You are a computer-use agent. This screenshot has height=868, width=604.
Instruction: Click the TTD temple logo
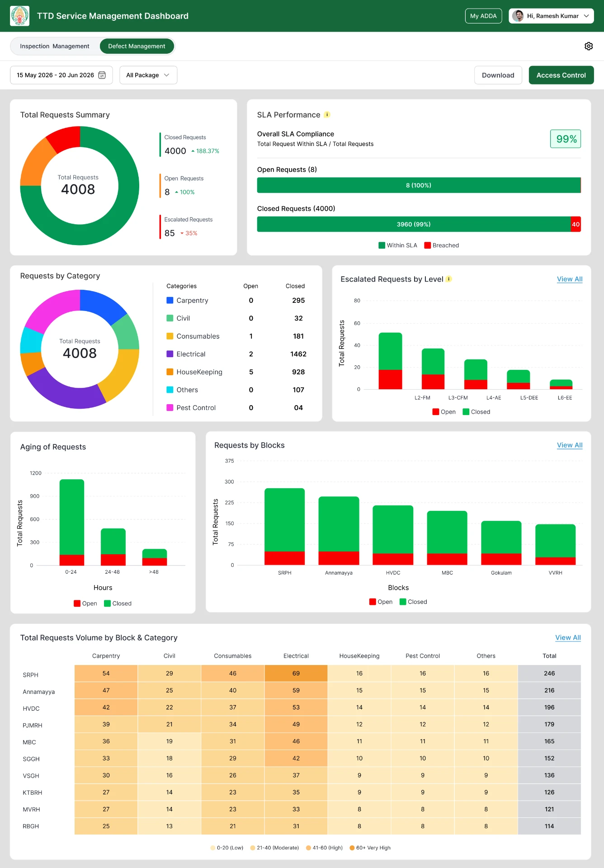pyautogui.click(x=19, y=16)
